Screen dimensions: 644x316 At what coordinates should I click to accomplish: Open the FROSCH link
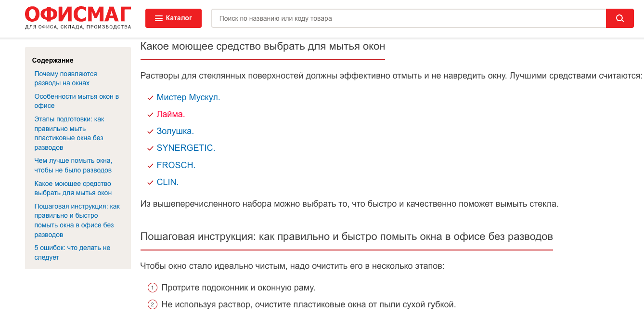point(176,165)
